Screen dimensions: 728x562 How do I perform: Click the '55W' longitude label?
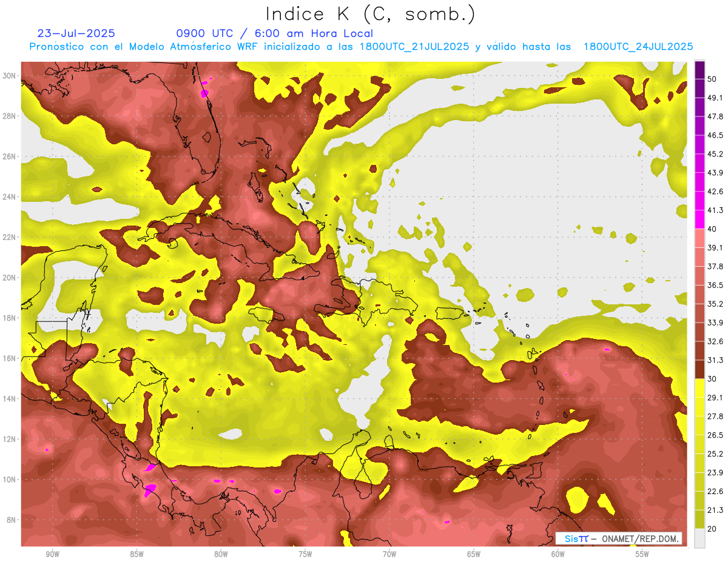642,555
